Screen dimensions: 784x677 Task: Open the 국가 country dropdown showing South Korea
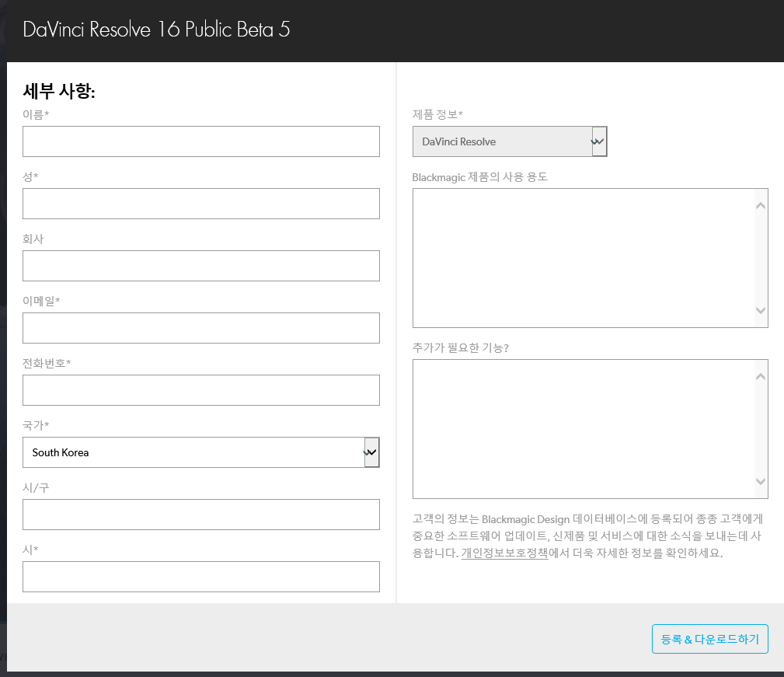pos(201,452)
